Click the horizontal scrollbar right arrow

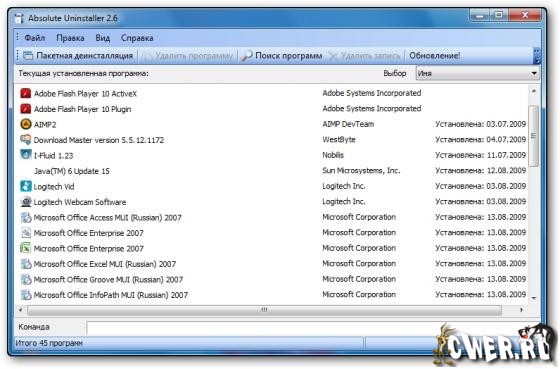tap(521, 310)
